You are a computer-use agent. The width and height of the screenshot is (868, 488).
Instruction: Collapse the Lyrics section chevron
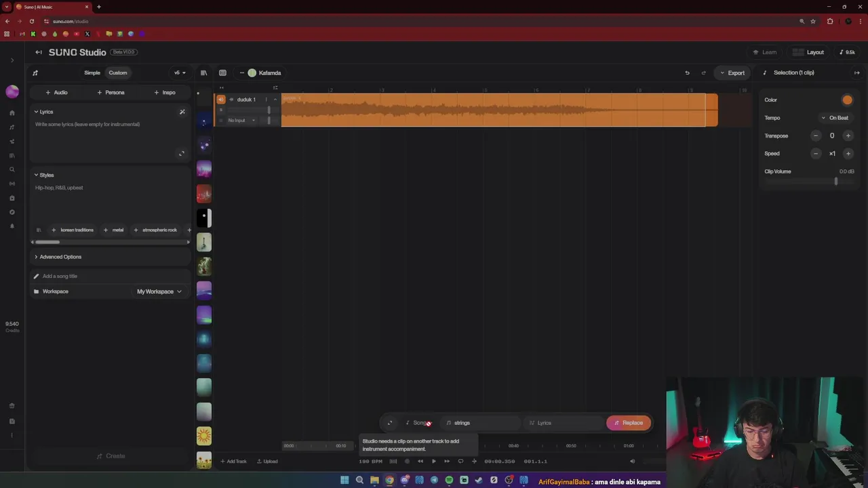36,112
